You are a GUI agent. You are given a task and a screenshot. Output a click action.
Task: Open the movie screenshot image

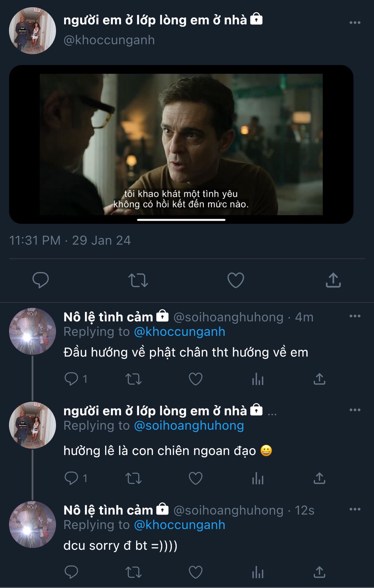point(181,144)
